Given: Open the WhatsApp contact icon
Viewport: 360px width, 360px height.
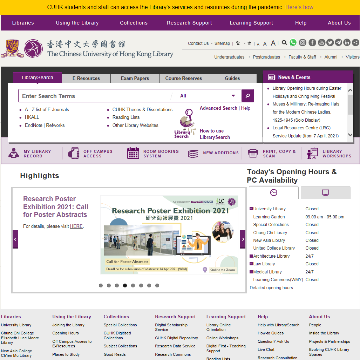Looking at the screenshot, I should (x=293, y=42).
